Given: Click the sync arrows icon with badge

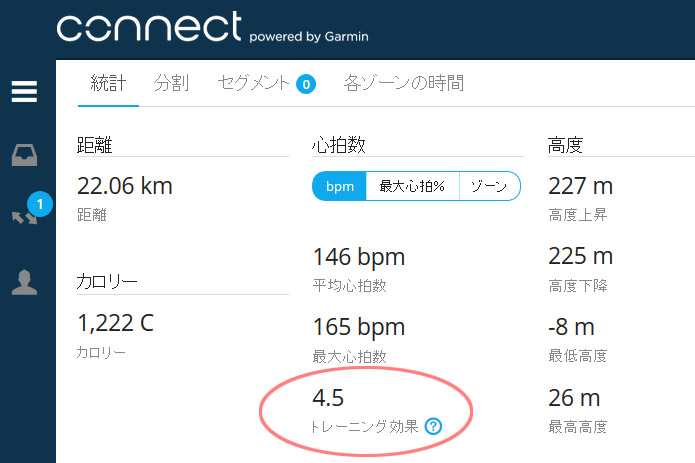Looking at the screenshot, I should pos(24,217).
